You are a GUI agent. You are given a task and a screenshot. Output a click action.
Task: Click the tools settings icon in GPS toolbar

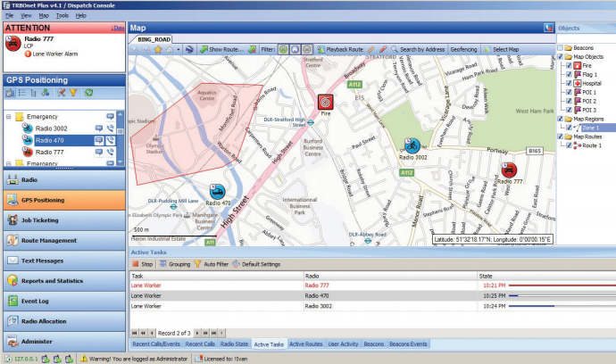(62, 93)
